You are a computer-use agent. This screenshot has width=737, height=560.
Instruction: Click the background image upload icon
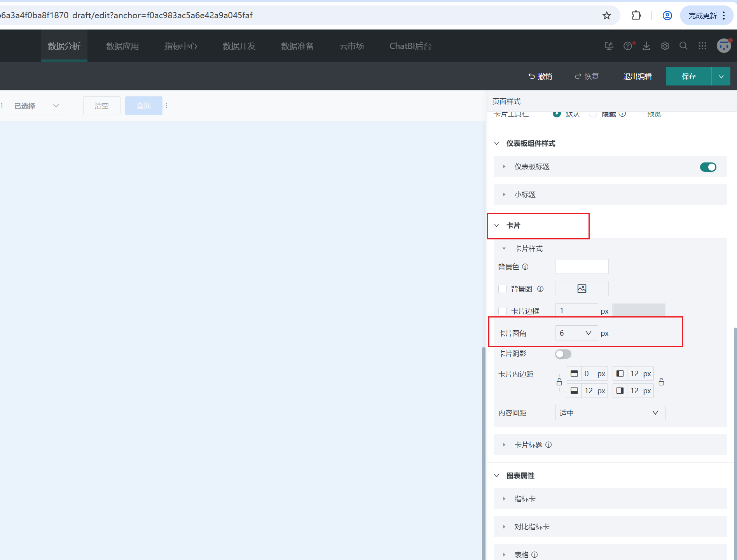pos(582,289)
